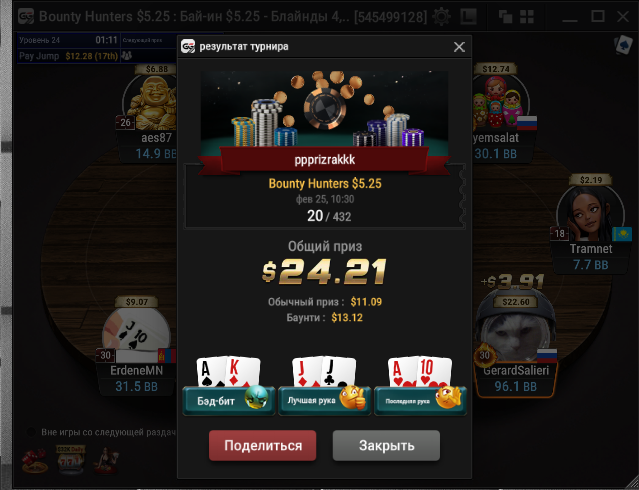This screenshot has width=639, height=490.
Task: Open the table layout panel icon
Action: 469,17
